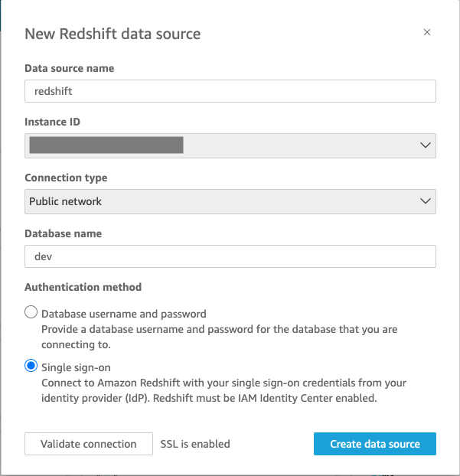Open the Connection type dropdown showing Public network
Screen dimensions: 460x476
(230, 201)
